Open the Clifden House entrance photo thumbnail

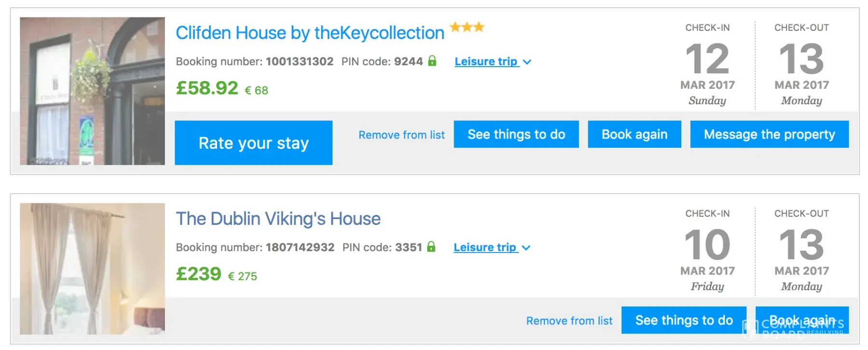pyautogui.click(x=92, y=91)
